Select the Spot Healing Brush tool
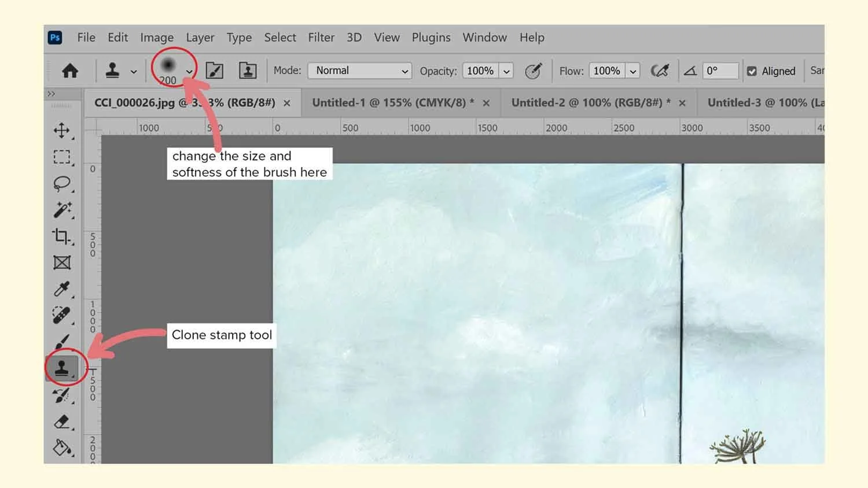 point(62,315)
